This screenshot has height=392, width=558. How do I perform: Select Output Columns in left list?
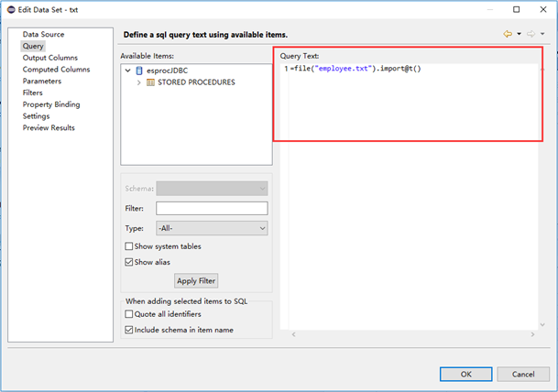[49, 58]
